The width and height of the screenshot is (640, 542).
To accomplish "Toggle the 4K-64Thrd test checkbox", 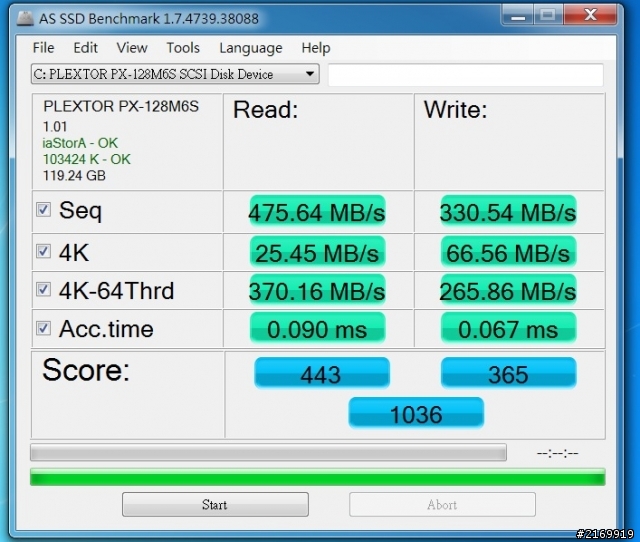I will (43, 289).
